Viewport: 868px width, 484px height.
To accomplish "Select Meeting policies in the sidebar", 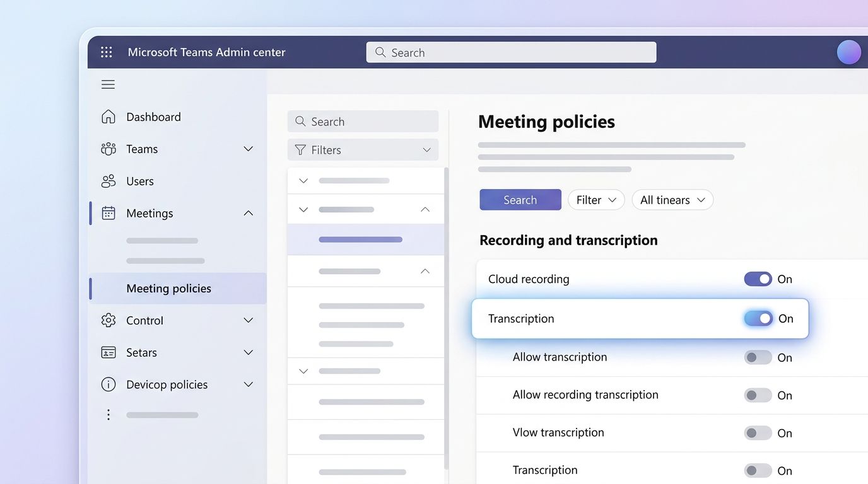I will point(168,288).
